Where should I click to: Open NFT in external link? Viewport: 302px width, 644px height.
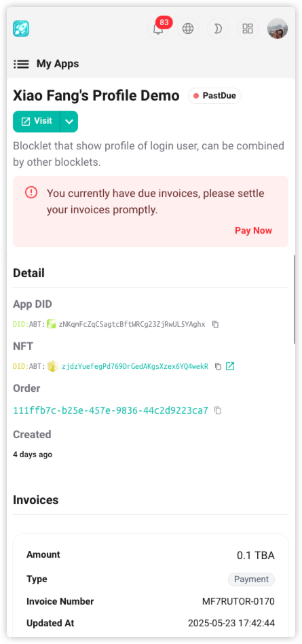pos(230,366)
